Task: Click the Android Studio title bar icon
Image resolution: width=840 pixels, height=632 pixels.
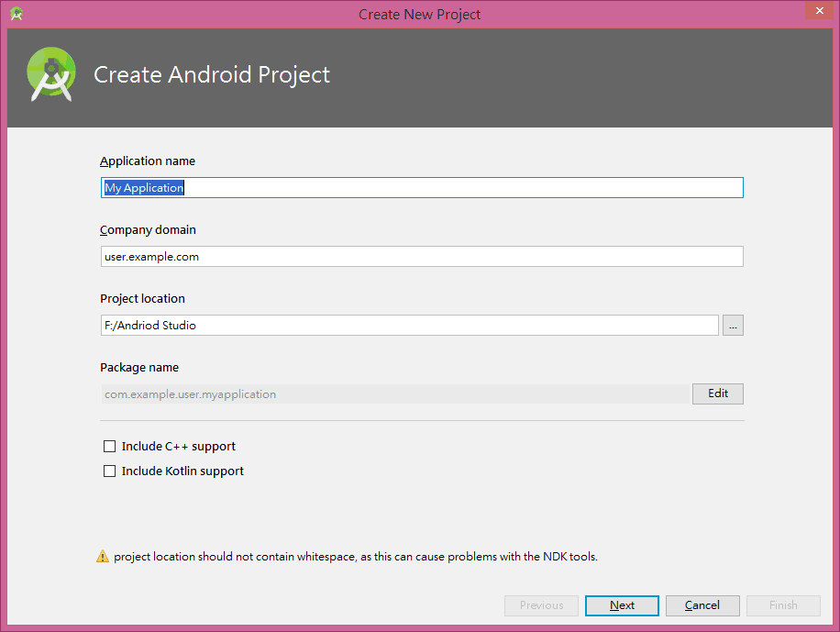Action: click(17, 14)
